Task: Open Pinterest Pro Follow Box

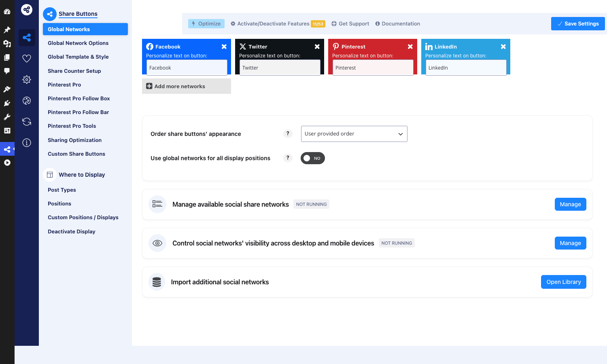Action: 79,98
